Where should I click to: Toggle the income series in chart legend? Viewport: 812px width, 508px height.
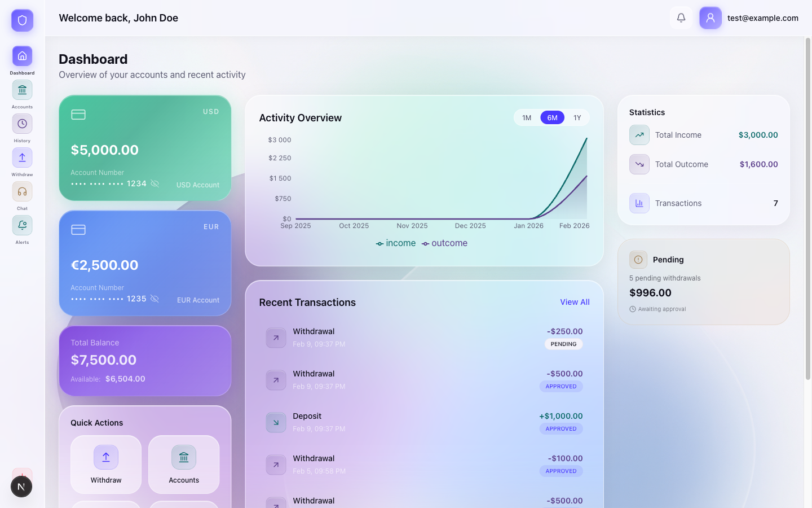(x=396, y=243)
